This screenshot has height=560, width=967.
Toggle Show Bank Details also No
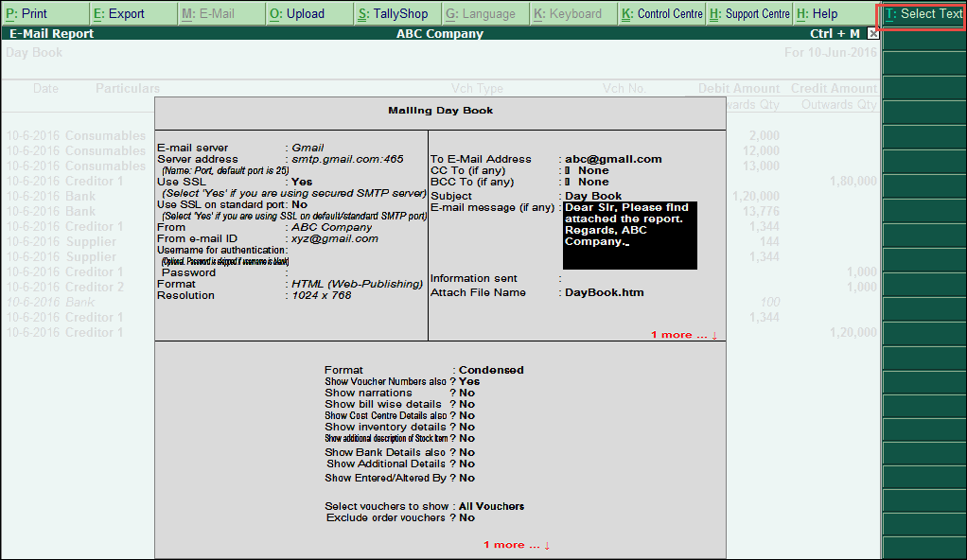[x=466, y=453]
